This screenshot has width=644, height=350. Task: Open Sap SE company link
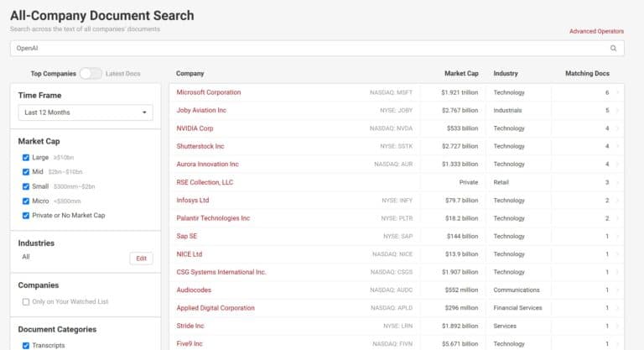pos(187,236)
